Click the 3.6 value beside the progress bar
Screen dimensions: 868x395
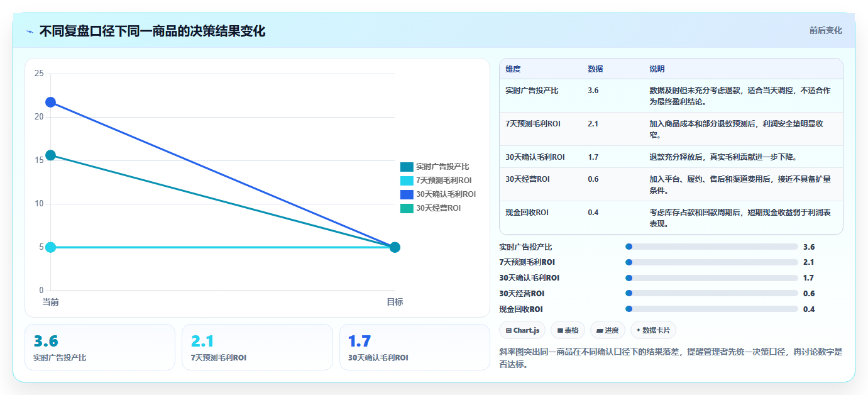coord(809,247)
